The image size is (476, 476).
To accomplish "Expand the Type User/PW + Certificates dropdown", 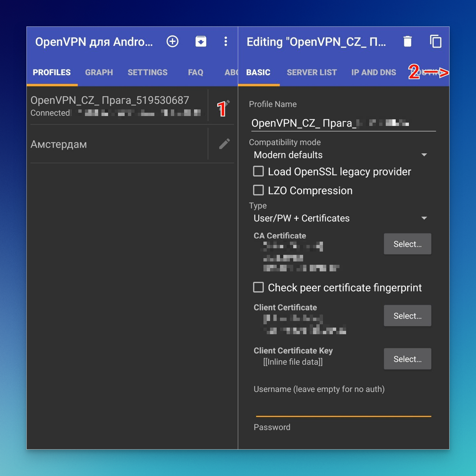I will coord(340,218).
